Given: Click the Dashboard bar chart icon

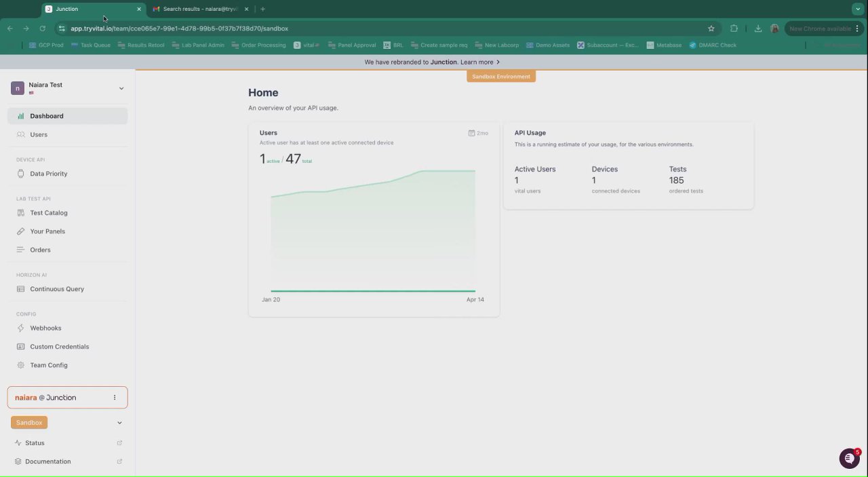Looking at the screenshot, I should point(20,116).
